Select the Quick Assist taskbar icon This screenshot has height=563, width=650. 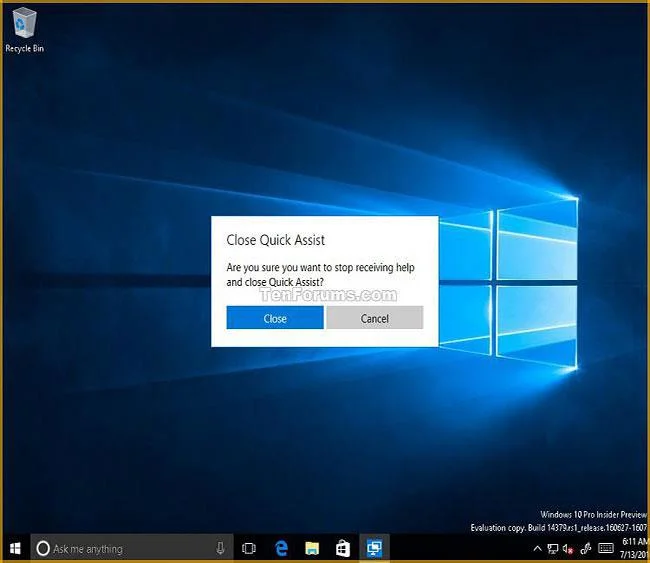pyautogui.click(x=374, y=548)
